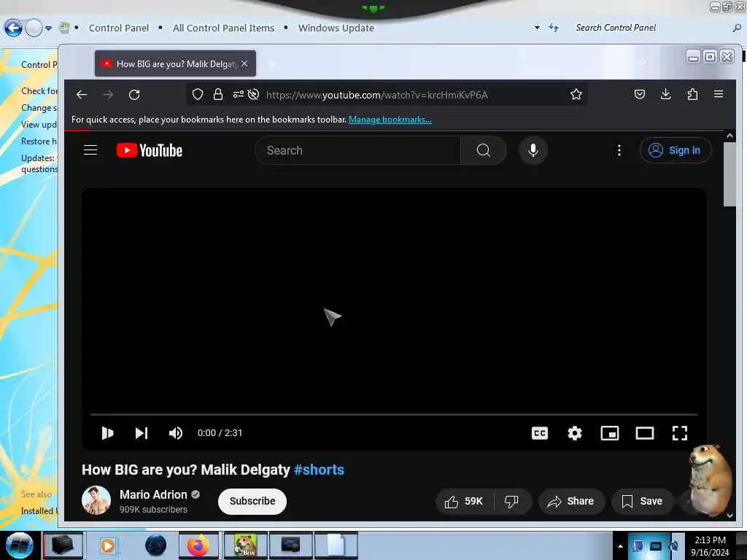The height and width of the screenshot is (560, 747).
Task: Click All Control Panel Items breadcrumb
Action: [223, 28]
